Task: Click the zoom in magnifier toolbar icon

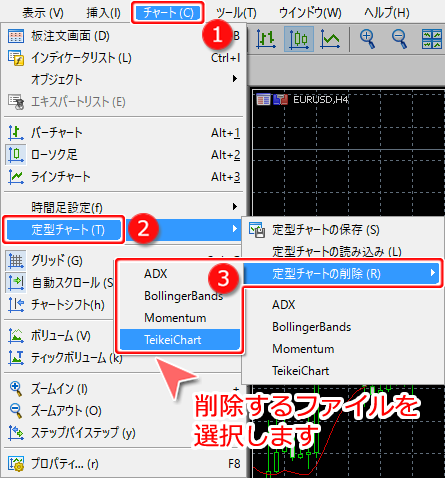Action: tap(368, 39)
